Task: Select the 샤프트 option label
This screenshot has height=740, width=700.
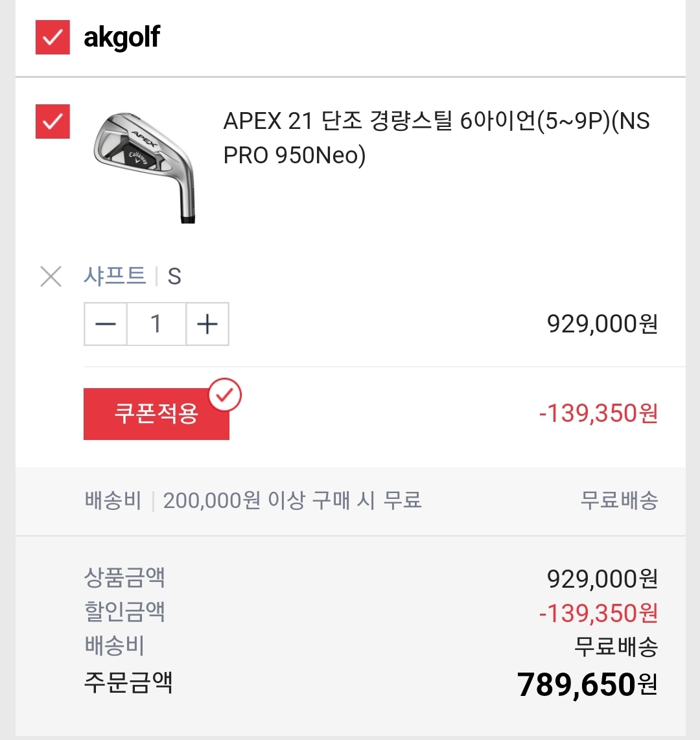Action: pos(115,277)
